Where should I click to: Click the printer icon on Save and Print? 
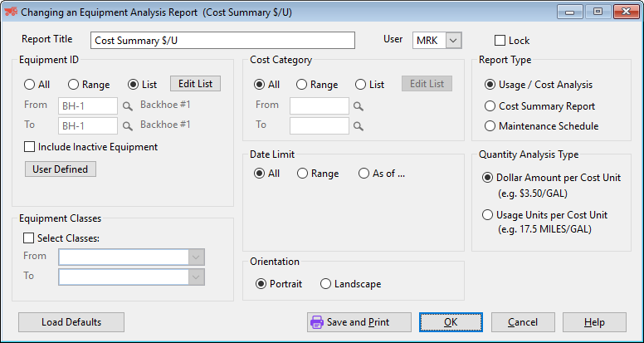point(316,322)
